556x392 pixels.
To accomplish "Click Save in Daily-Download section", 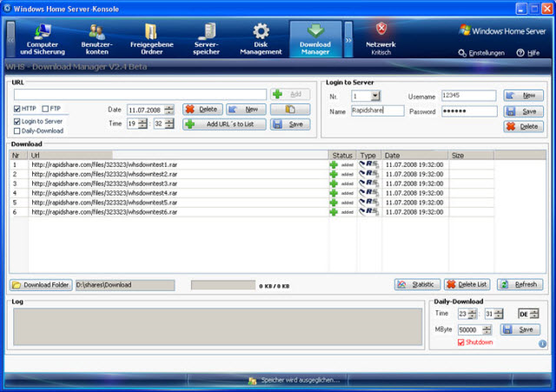I will pyautogui.click(x=520, y=329).
